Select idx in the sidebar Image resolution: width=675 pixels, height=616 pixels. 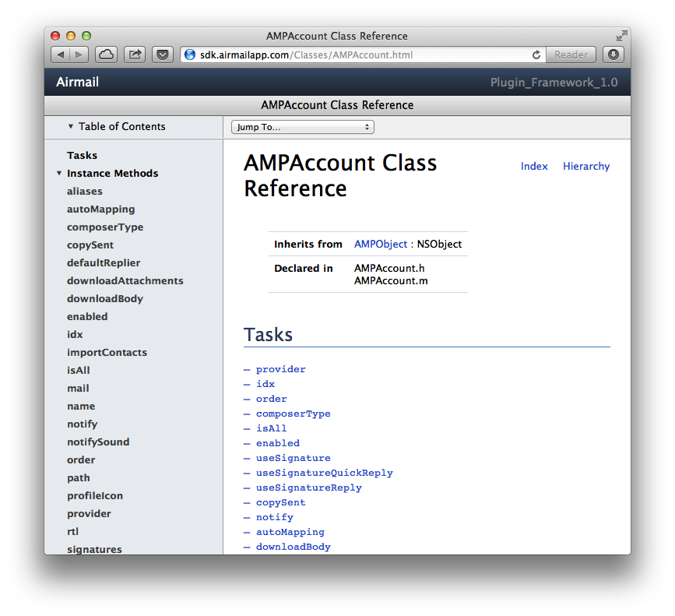(x=75, y=334)
